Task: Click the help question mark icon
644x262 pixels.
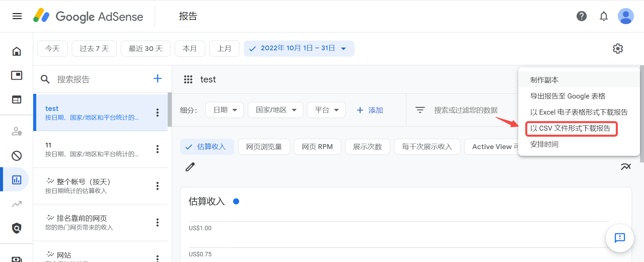Action: 581,16
